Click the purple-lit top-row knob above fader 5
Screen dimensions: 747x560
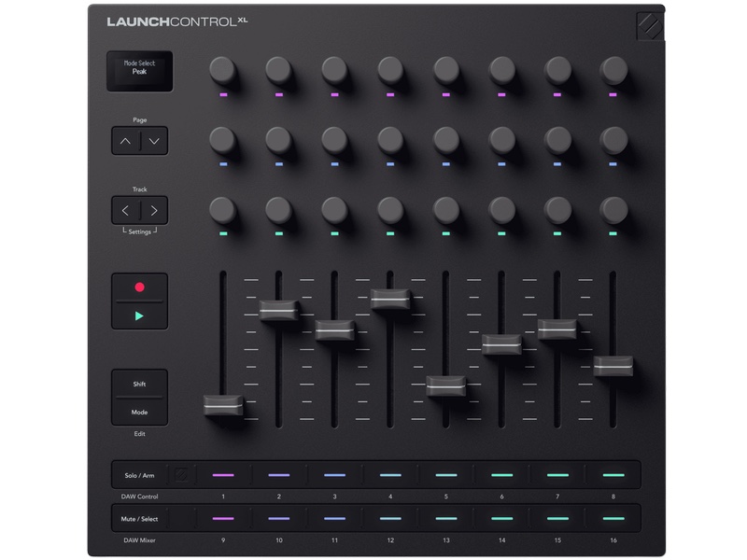[446, 71]
